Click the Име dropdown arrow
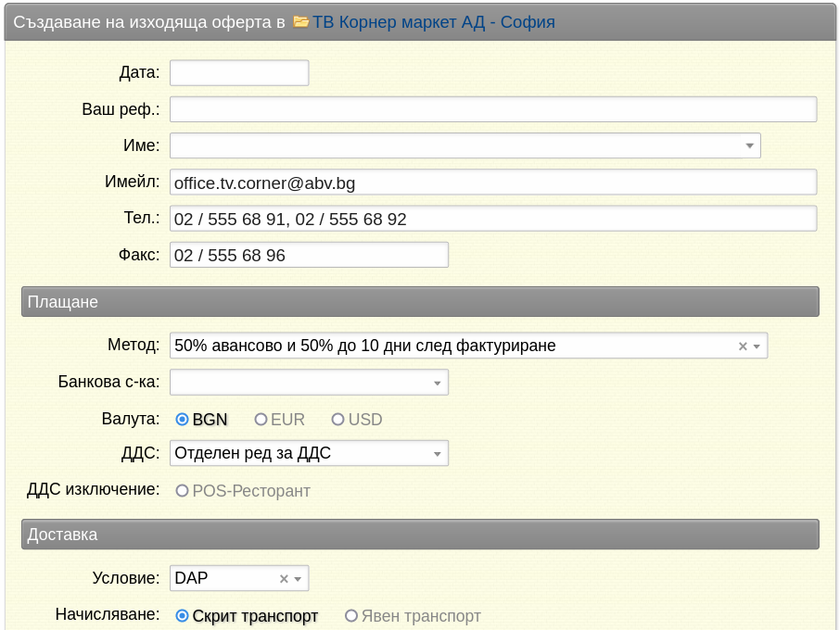 (749, 145)
